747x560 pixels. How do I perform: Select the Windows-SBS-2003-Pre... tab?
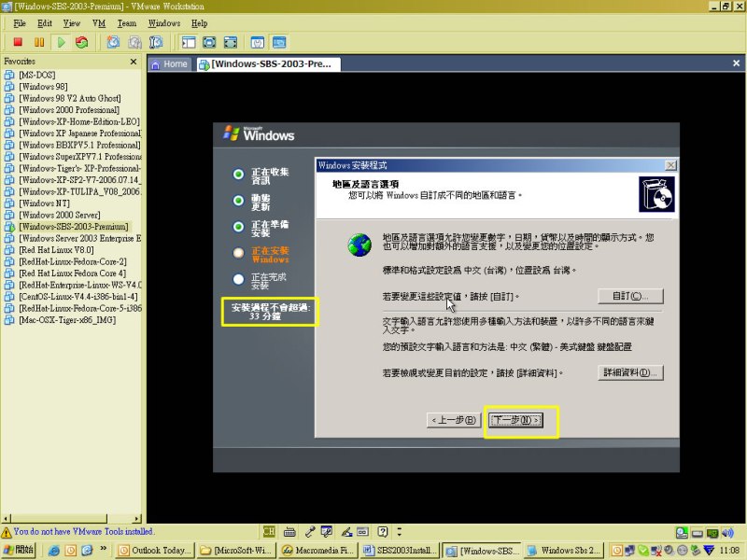[268, 64]
